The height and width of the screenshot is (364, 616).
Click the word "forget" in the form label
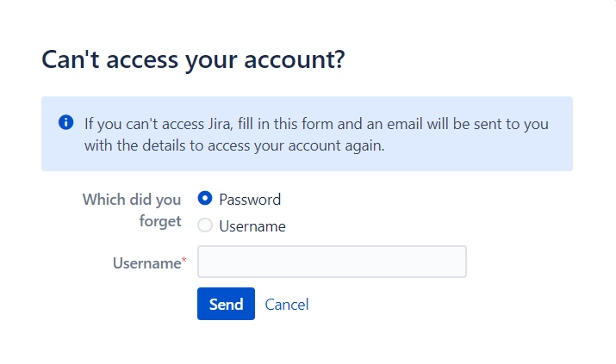pos(160,221)
